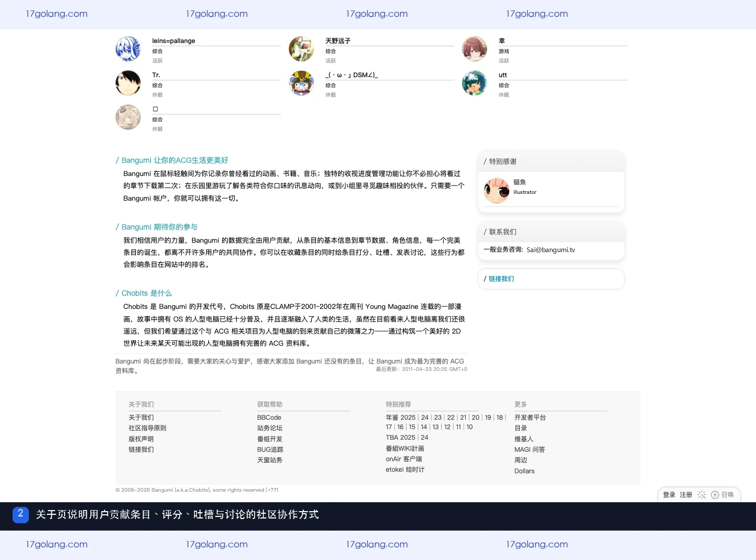The height and width of the screenshot is (560, 756).
Task: Open 目录 footer link
Action: (x=521, y=428)
